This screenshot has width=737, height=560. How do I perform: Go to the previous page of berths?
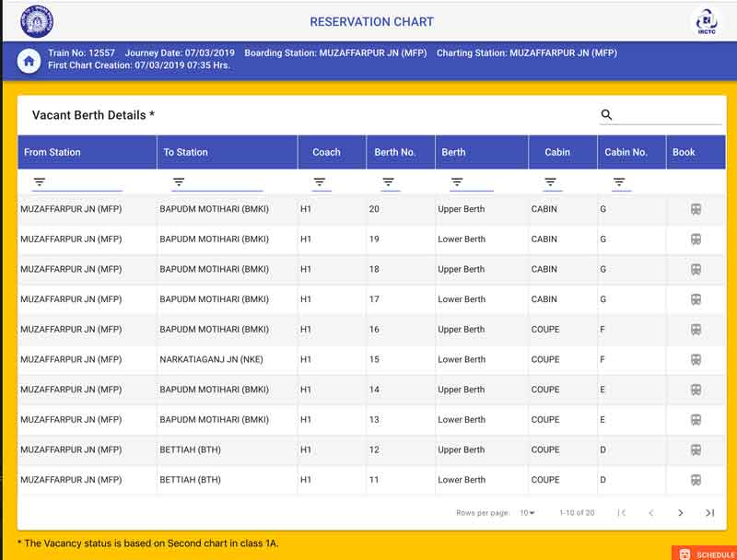pyautogui.click(x=651, y=512)
